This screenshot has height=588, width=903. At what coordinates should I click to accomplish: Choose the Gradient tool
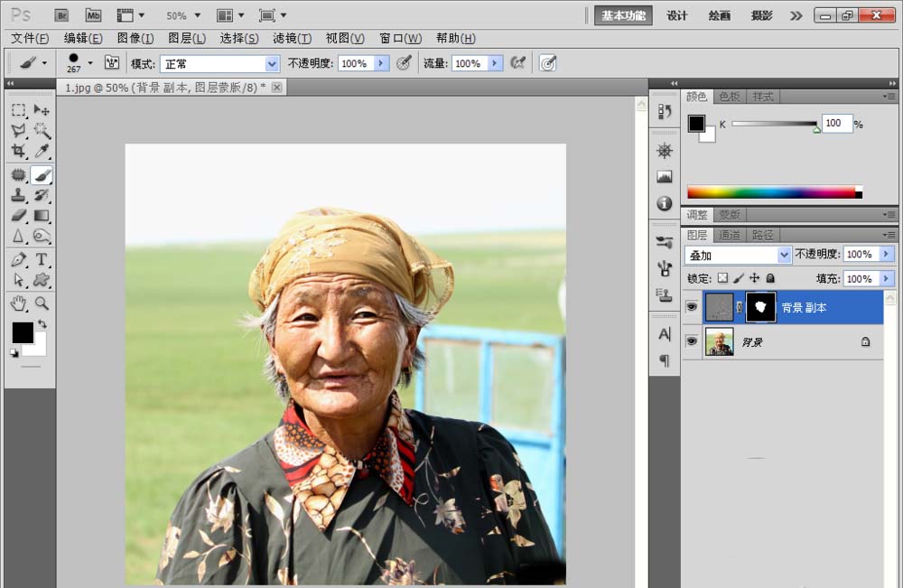[42, 216]
